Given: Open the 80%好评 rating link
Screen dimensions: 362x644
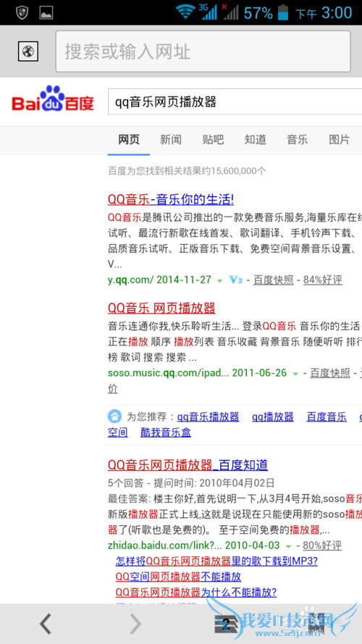Looking at the screenshot, I should 322,545.
